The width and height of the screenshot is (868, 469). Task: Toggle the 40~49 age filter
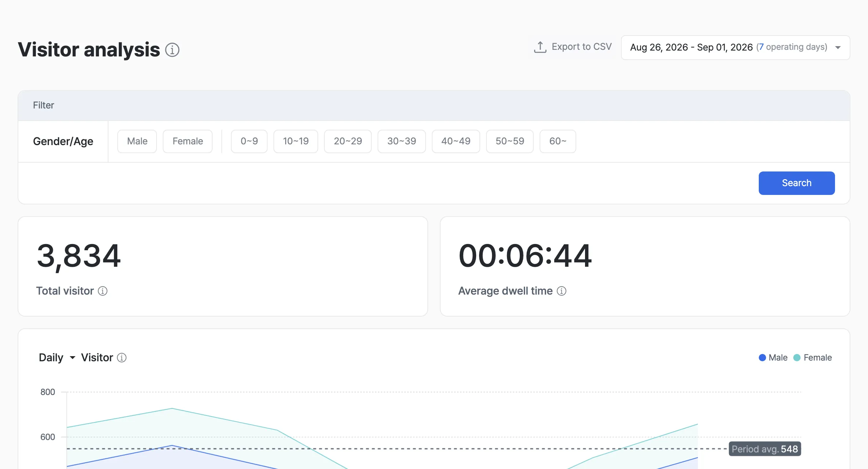(456, 141)
